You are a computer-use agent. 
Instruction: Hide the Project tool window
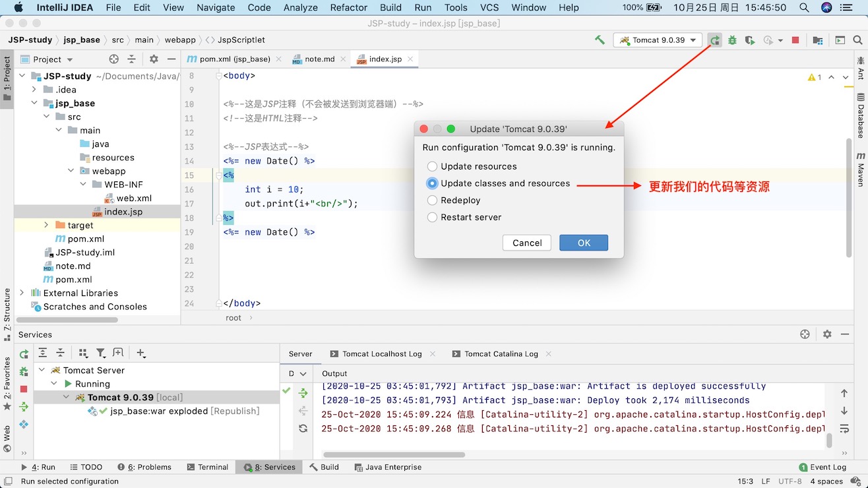coord(171,59)
